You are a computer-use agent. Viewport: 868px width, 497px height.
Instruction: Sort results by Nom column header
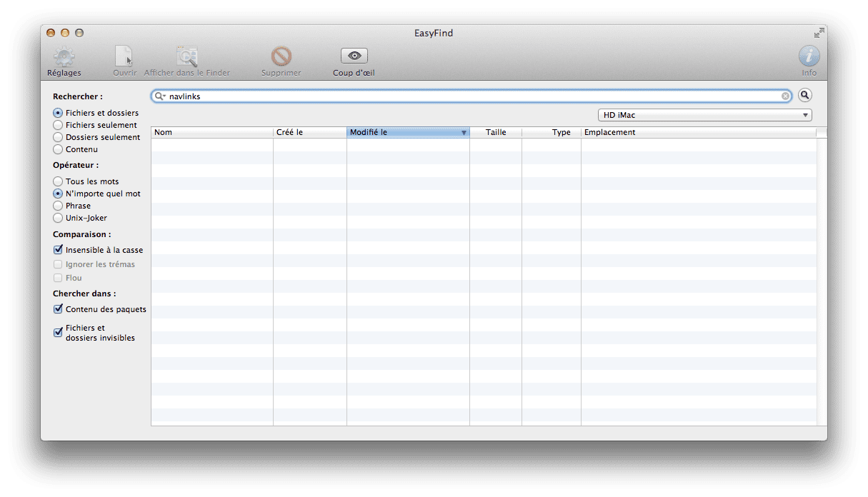(212, 132)
